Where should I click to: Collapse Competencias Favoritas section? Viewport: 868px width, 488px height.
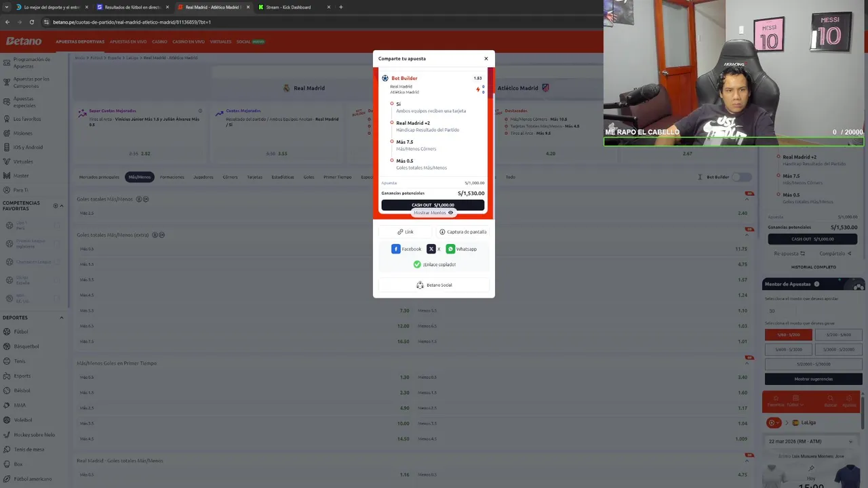[62, 205]
